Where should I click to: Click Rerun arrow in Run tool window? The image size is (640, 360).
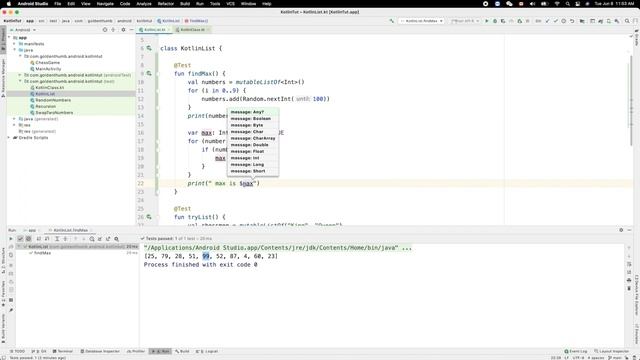(11, 239)
